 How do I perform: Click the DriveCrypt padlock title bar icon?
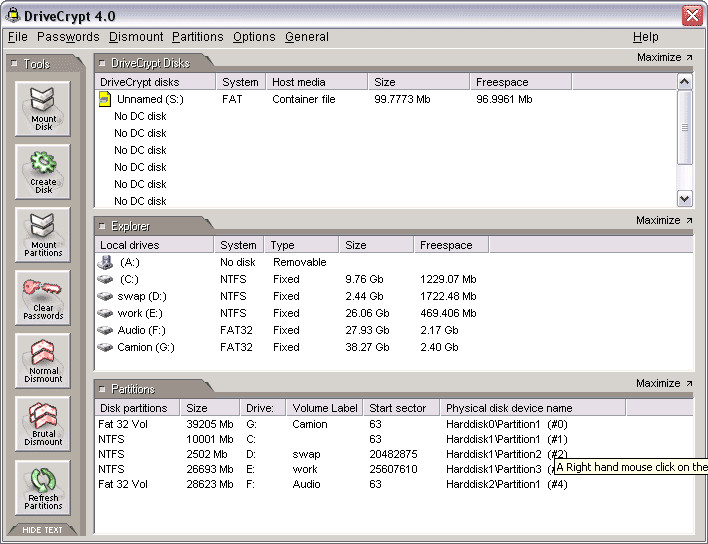pyautogui.click(x=13, y=15)
